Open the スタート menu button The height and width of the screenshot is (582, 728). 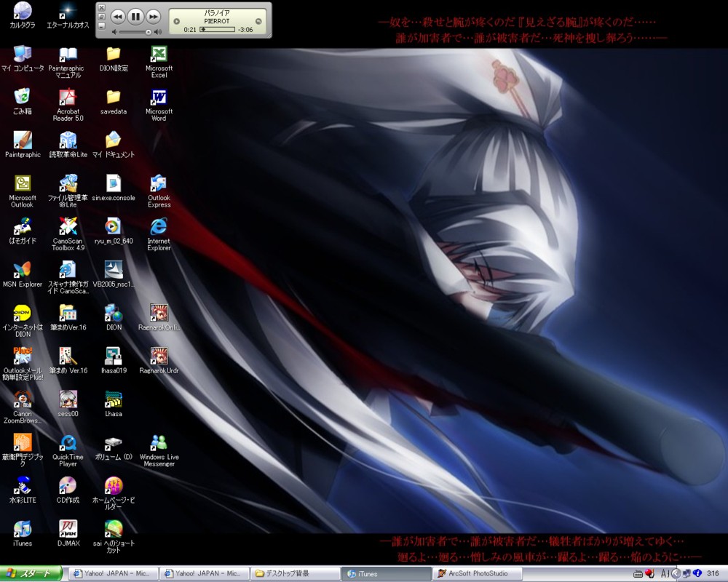click(x=31, y=574)
